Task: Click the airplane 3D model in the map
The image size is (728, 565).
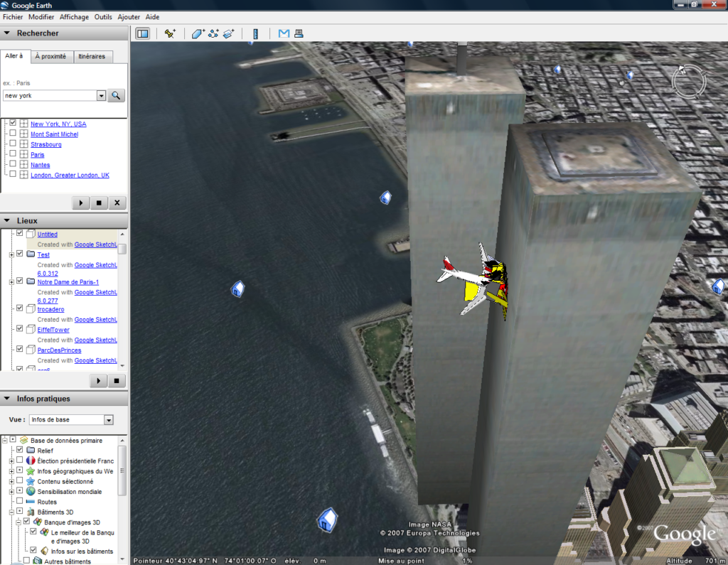Action: (473, 281)
